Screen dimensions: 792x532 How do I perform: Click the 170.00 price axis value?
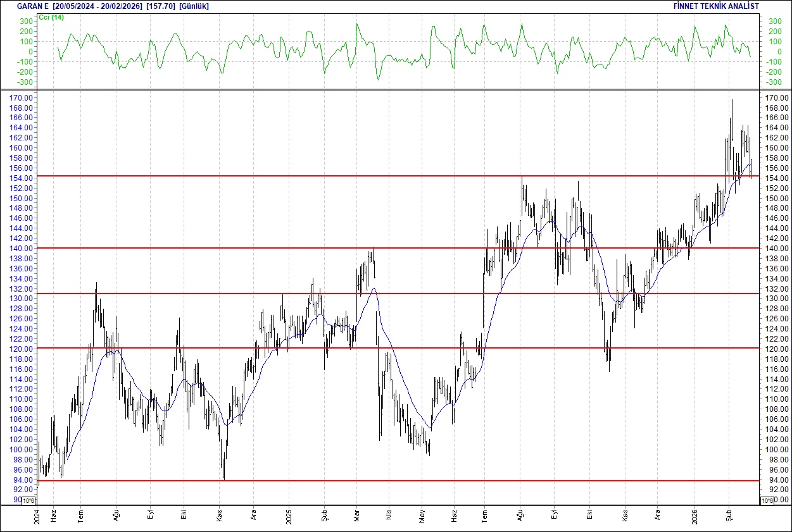pyautogui.click(x=21, y=97)
